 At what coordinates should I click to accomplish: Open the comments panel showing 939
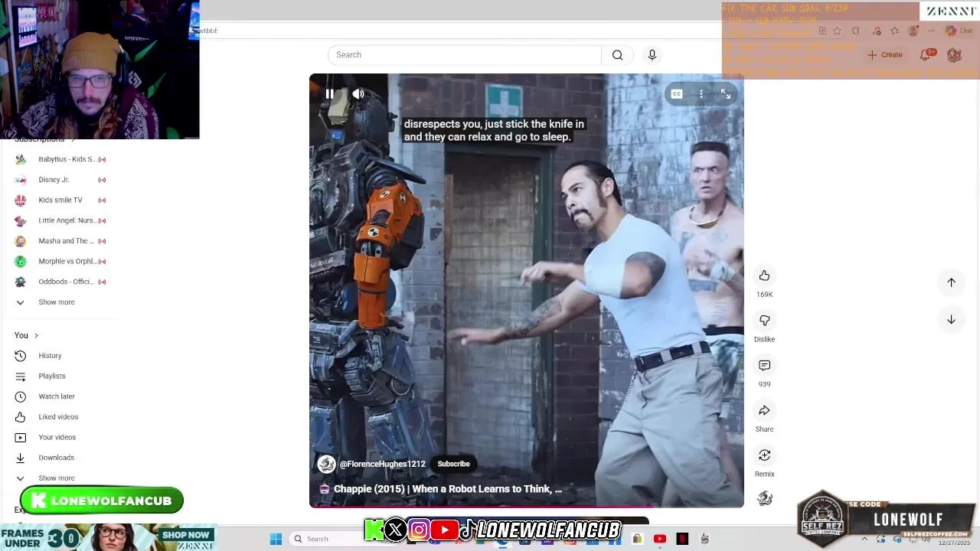pyautogui.click(x=764, y=366)
